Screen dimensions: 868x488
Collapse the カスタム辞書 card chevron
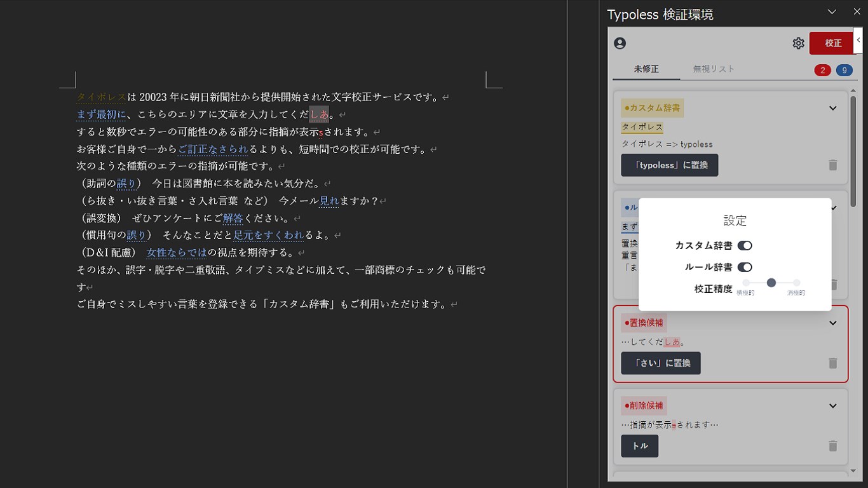[832, 108]
